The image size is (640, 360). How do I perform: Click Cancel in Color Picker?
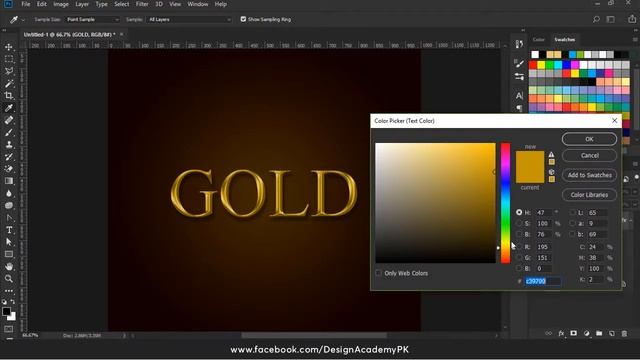click(x=589, y=156)
